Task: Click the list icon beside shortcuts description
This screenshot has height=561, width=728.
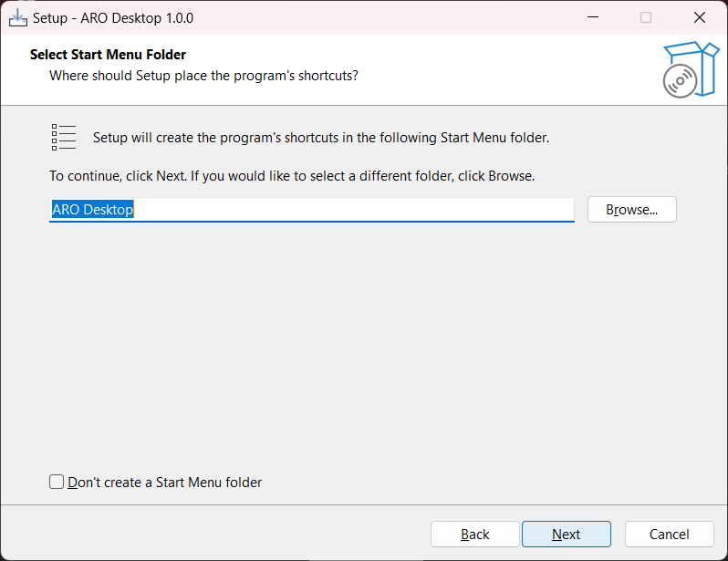Action: coord(64,138)
